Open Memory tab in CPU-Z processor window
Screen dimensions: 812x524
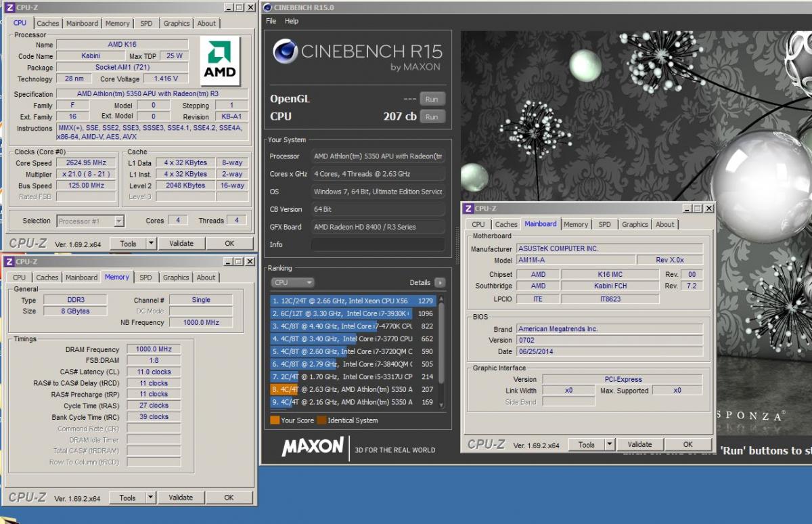click(117, 23)
